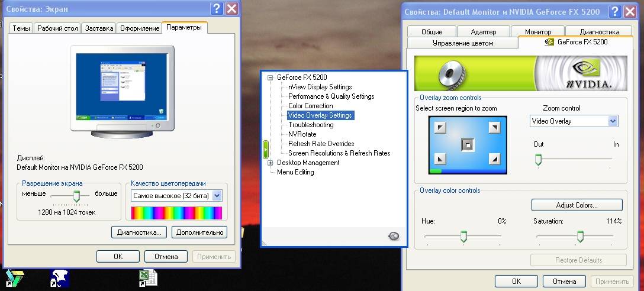Open the Troubleshooting entry
The width and height of the screenshot is (644, 291).
pyautogui.click(x=311, y=125)
